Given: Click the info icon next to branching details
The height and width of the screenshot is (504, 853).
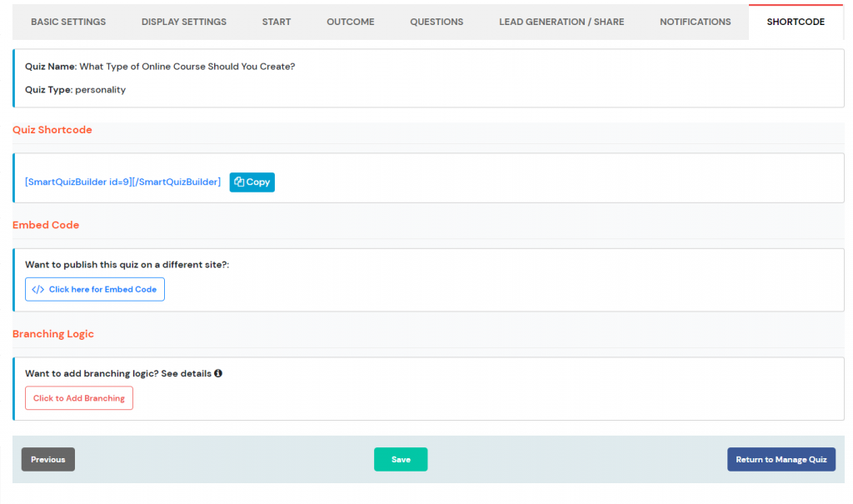Looking at the screenshot, I should pos(217,373).
